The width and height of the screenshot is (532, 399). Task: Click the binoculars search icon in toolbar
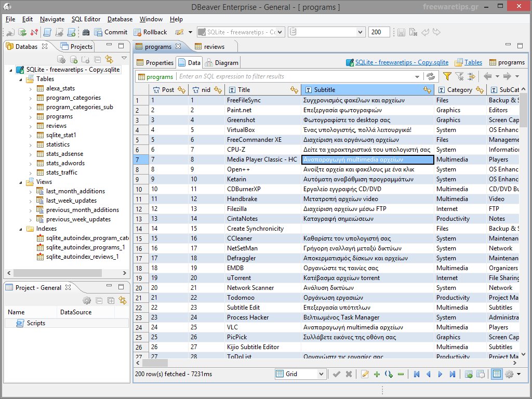click(86, 32)
